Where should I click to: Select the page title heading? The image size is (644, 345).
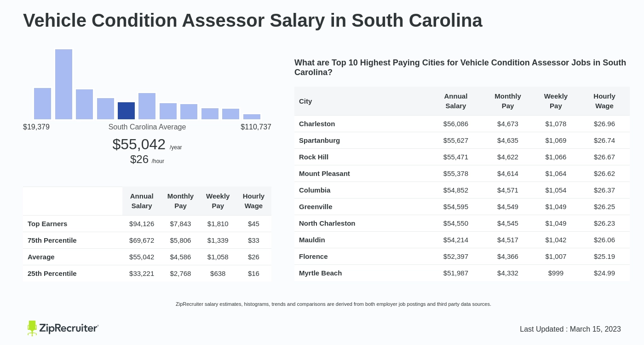coord(253,20)
